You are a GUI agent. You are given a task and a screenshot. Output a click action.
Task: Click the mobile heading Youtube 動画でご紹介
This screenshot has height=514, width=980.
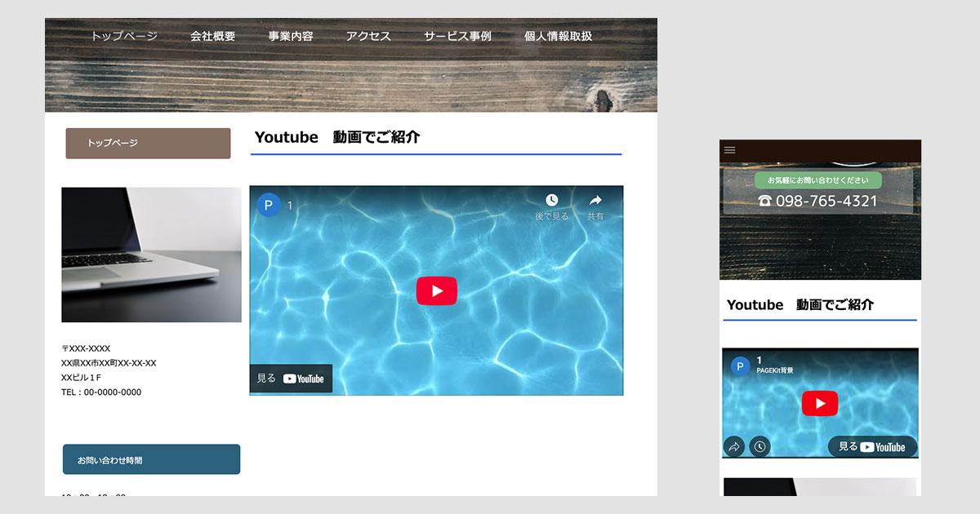[x=800, y=304]
